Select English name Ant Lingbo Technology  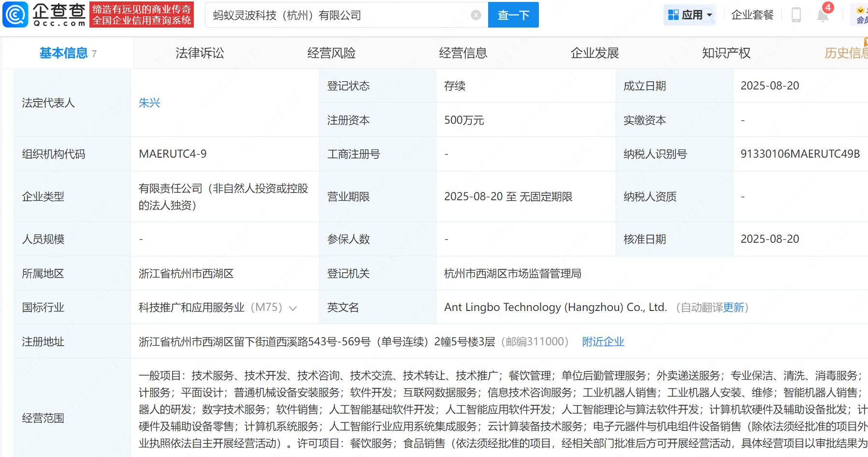pos(555,307)
